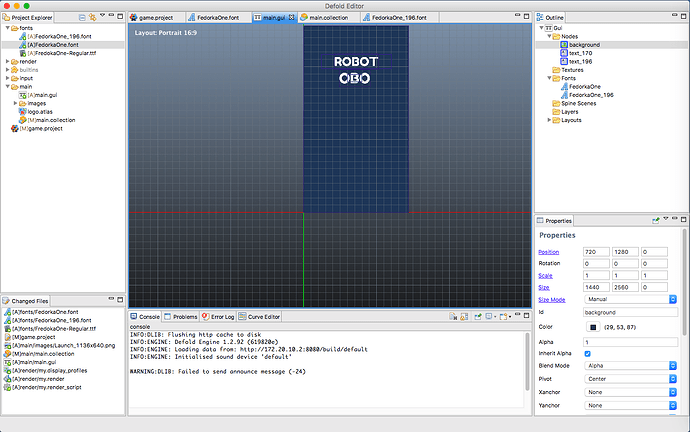Expand the Layouts folder in Outline

click(548, 121)
